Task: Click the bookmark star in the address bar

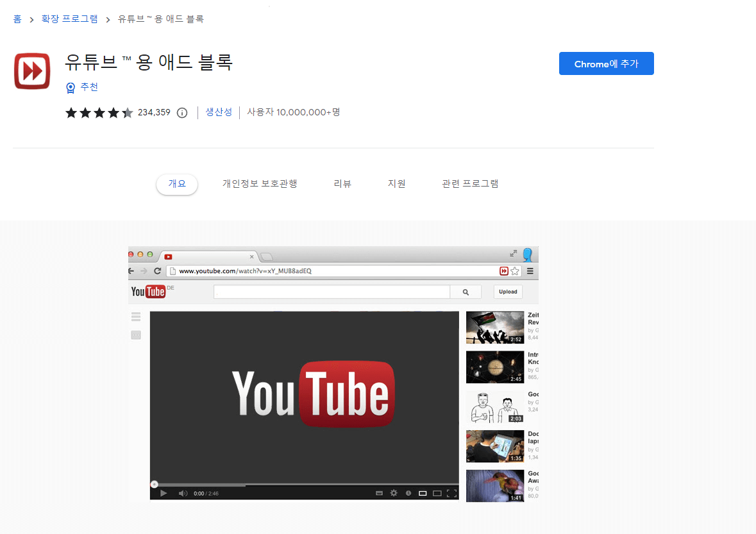Action: 514,271
